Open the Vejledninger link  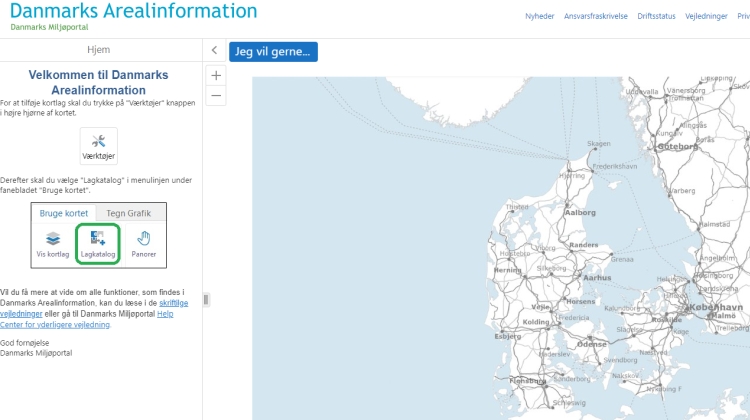click(x=706, y=16)
